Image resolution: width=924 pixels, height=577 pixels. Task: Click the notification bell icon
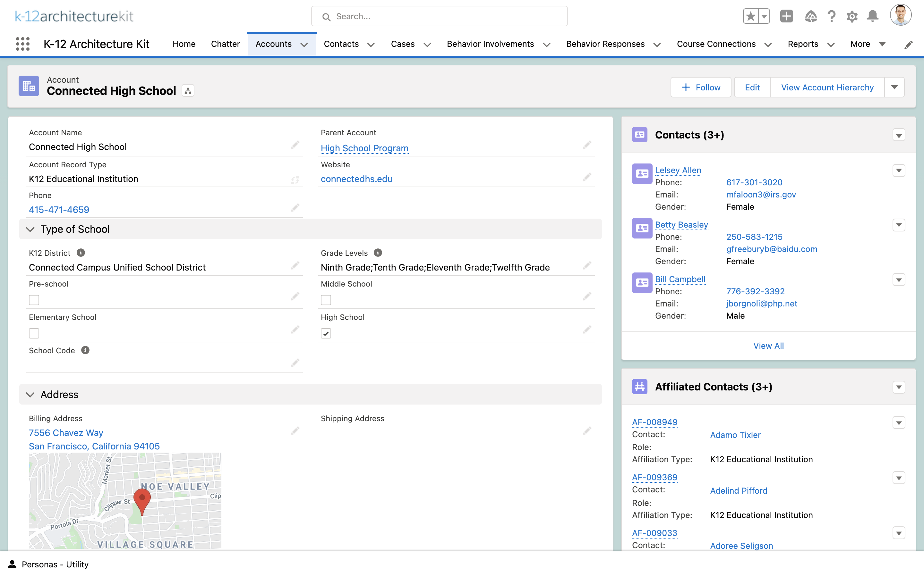pyautogui.click(x=873, y=16)
